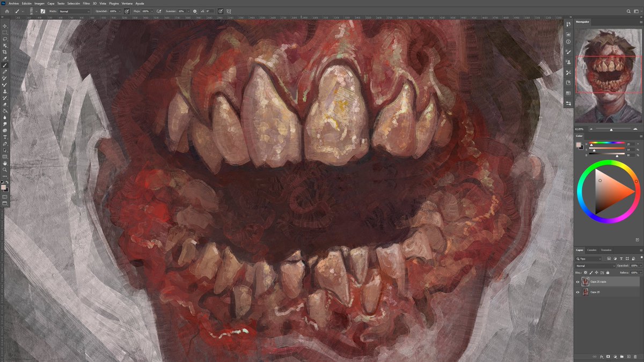Open smoothing options gear icon
Viewport: 644px width, 362px height.
(x=195, y=11)
